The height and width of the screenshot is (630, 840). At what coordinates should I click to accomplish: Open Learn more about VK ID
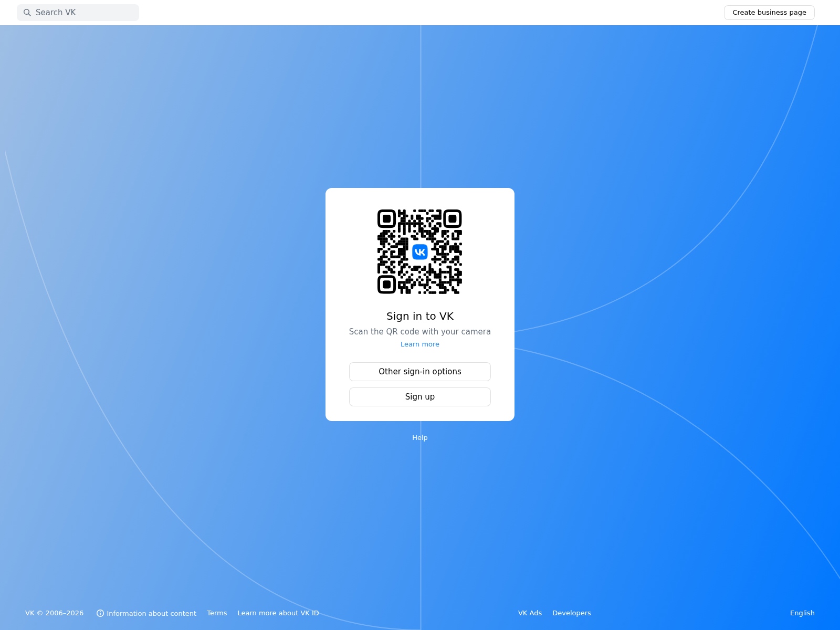pyautogui.click(x=278, y=613)
